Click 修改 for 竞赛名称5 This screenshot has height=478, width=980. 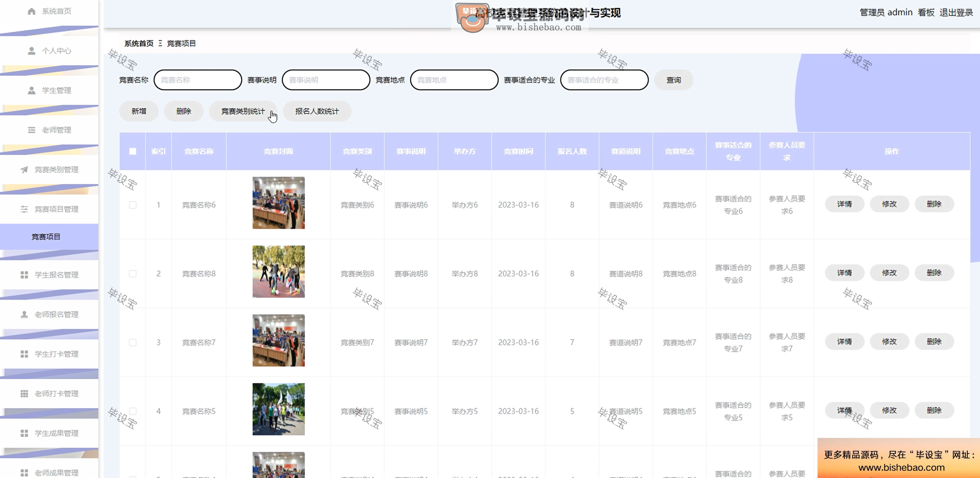coord(889,411)
